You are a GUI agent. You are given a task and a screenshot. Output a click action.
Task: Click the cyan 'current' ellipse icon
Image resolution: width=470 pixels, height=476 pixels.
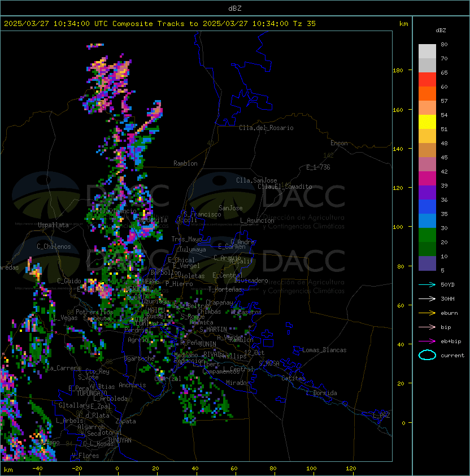[427, 355]
